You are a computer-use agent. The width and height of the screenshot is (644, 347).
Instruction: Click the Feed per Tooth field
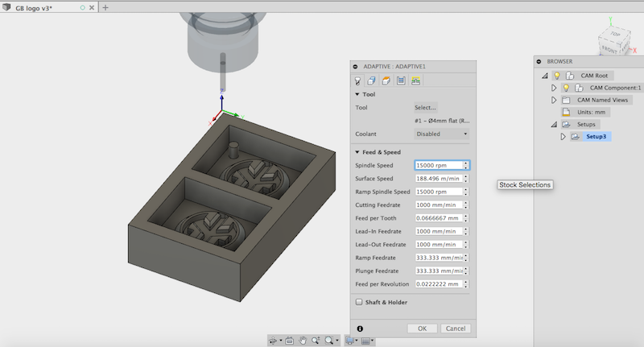pos(439,218)
